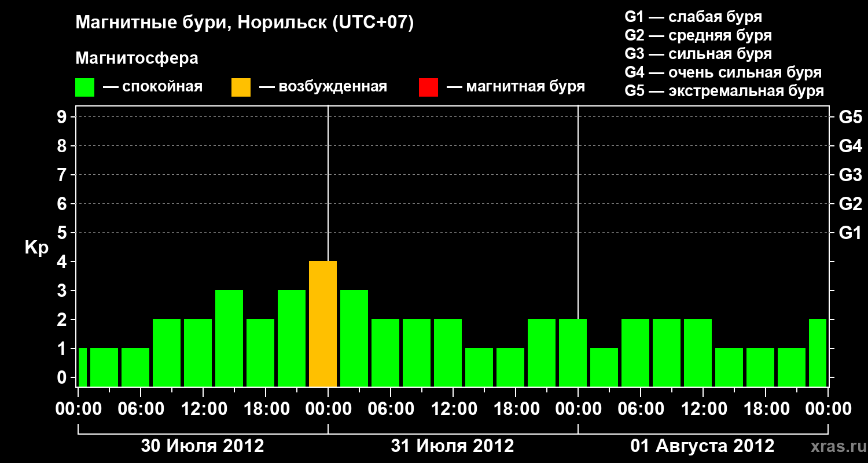Click the '— магнитная буря' legend label

tap(516, 87)
